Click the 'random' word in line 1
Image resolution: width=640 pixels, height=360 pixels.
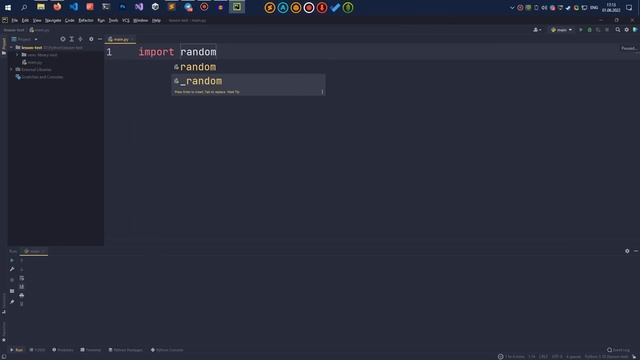pyautogui.click(x=198, y=52)
